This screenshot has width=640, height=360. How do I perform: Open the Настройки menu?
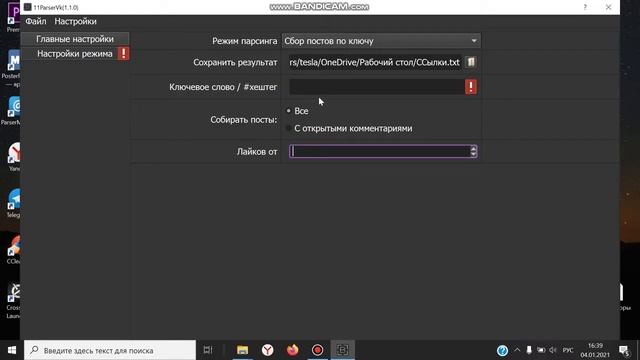(x=75, y=21)
